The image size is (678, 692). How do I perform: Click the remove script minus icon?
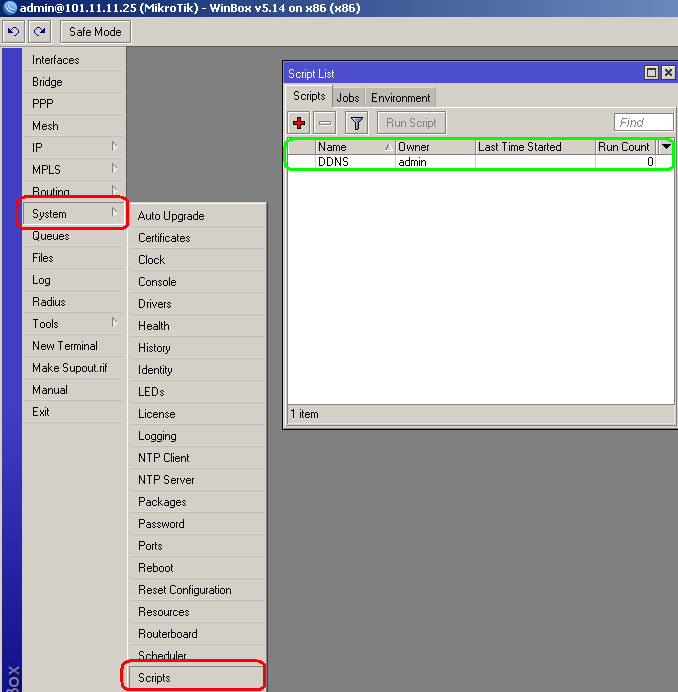coord(325,123)
